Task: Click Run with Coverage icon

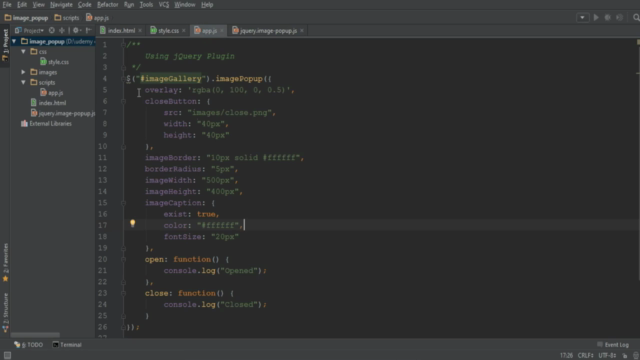Action: (x=620, y=18)
